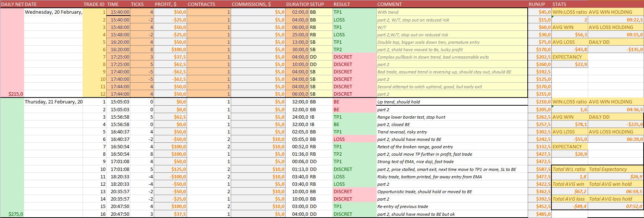Select the $587,5 runup cell

pos(540,169)
